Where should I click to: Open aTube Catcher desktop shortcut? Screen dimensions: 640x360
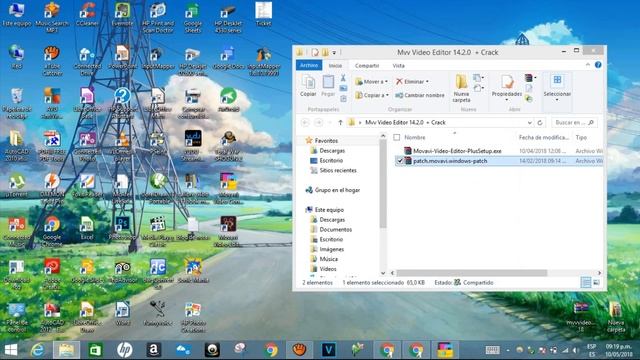click(x=52, y=61)
